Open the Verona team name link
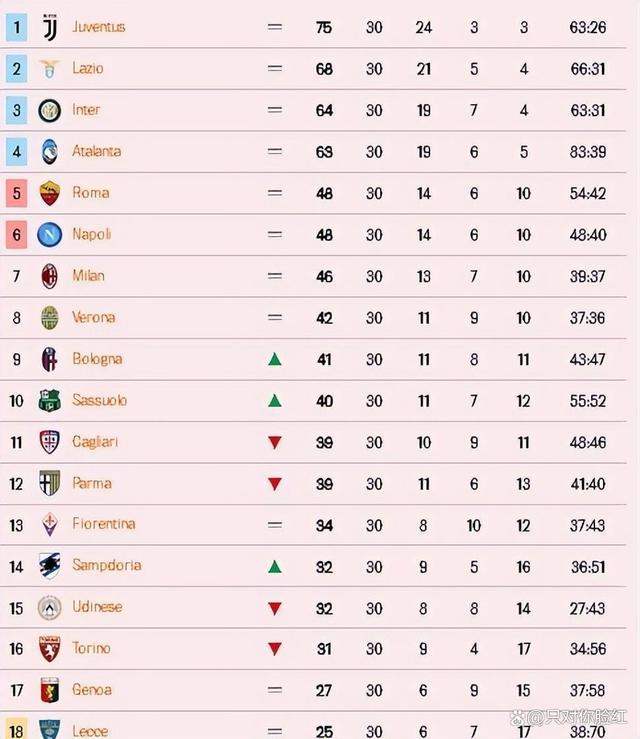The width and height of the screenshot is (640, 739). (x=93, y=317)
